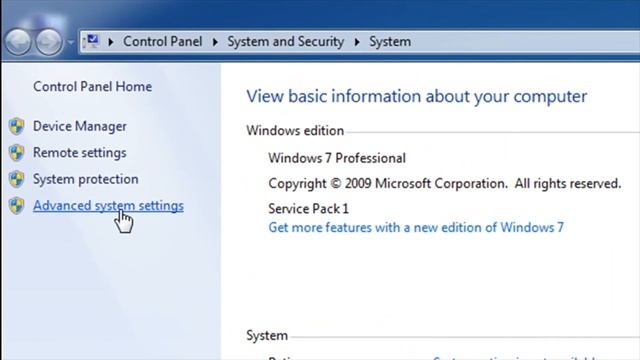Click View basic information heading
The height and width of the screenshot is (360, 640).
(417, 96)
